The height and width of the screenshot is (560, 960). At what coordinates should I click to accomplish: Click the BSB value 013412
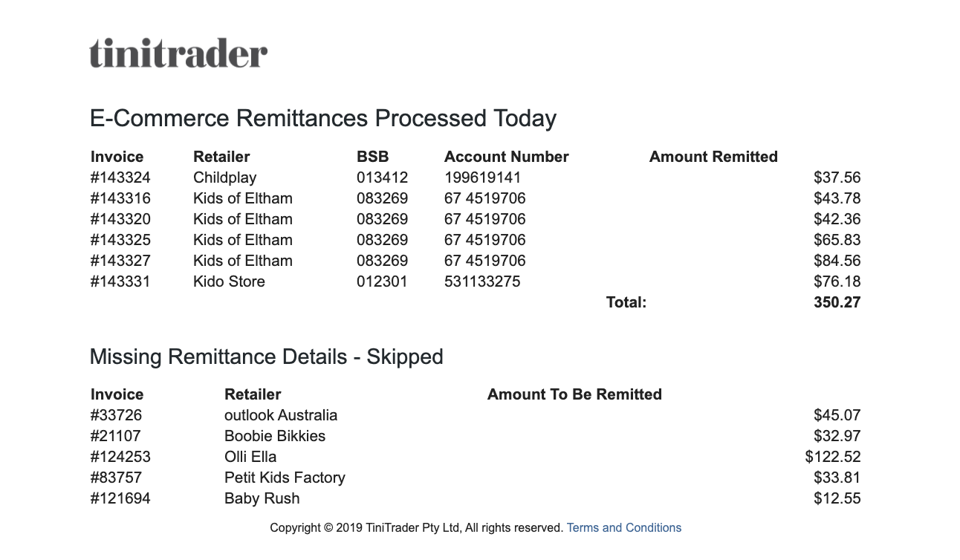pyautogui.click(x=383, y=178)
